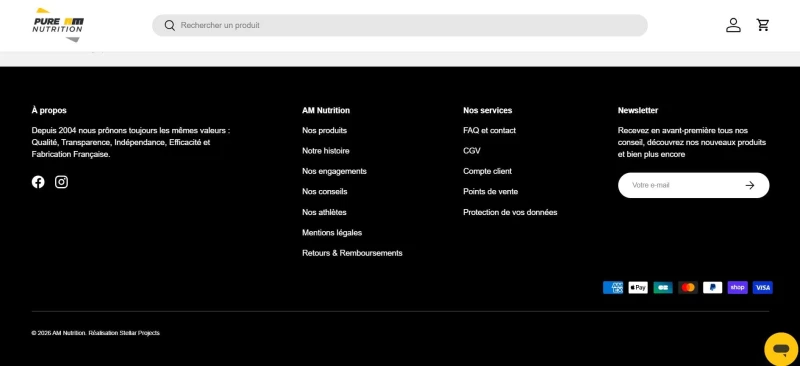Click the Shop Pay payment icon

737,287
